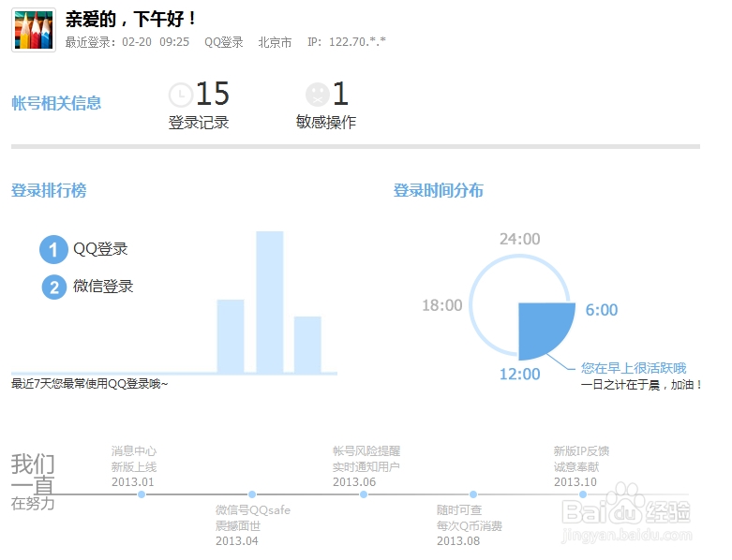Click the IP: 122.70.*.* text
This screenshot has width=732, height=560.
tap(347, 42)
